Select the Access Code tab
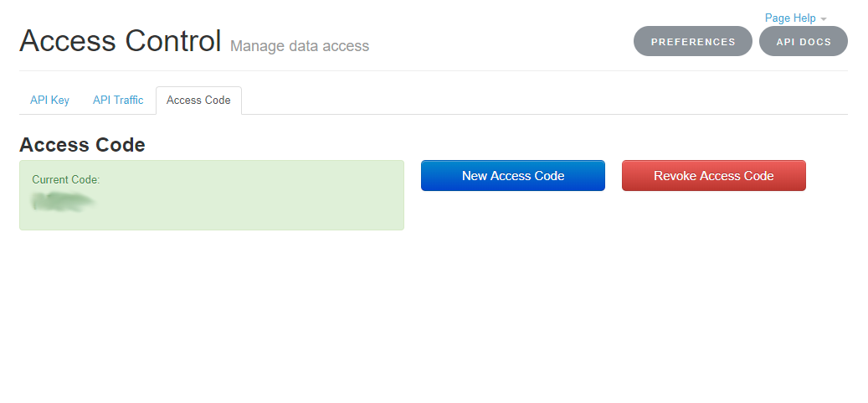The image size is (868, 403). 198,101
